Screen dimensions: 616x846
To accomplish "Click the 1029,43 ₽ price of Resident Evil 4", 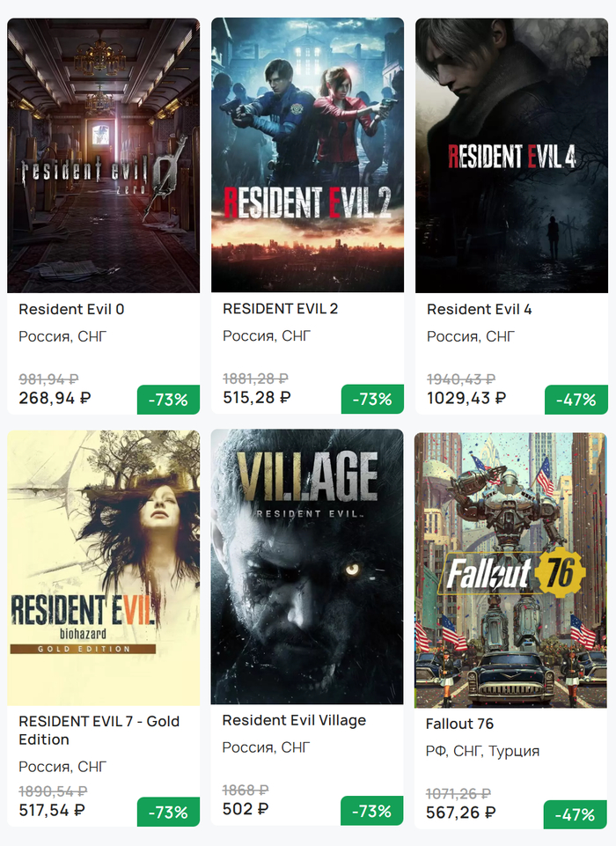I will click(x=466, y=398).
